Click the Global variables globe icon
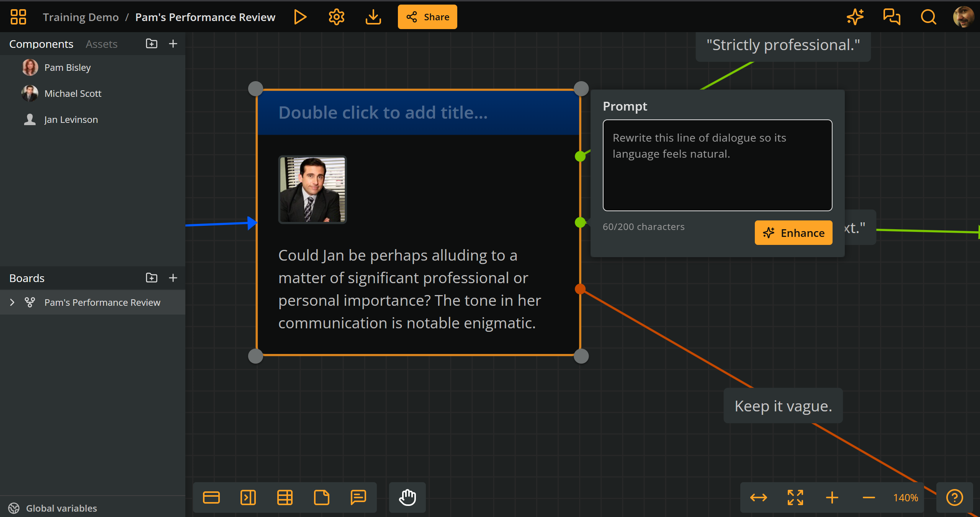Screen dimensions: 980x517 point(14,508)
